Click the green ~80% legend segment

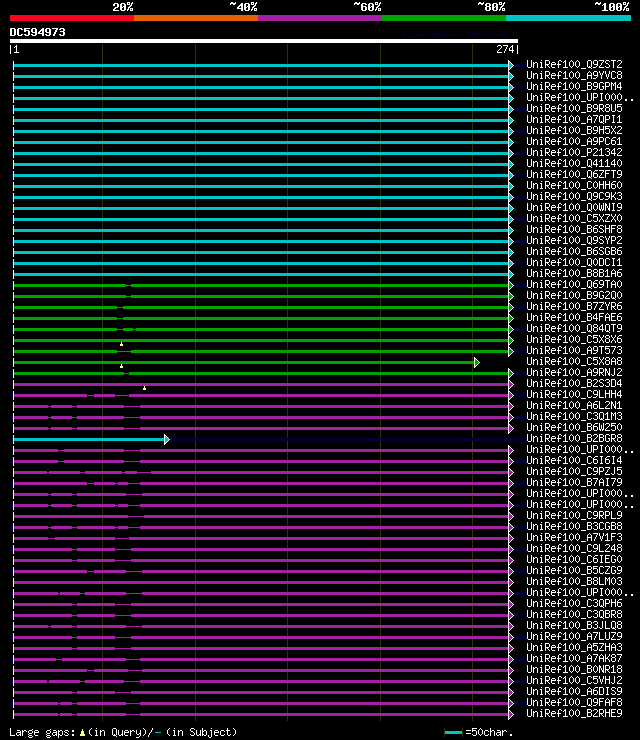(444, 18)
